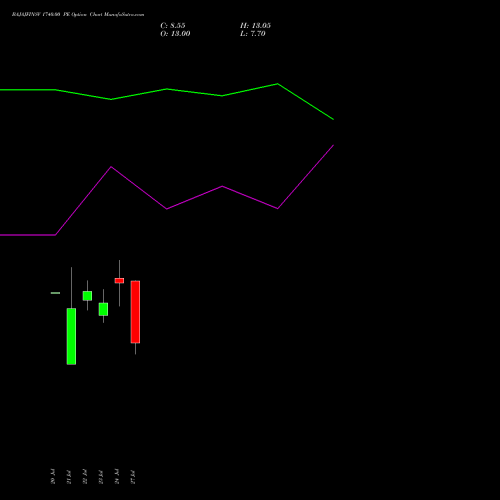Click the high value "H: 13.05"
The image size is (500, 500).
(x=255, y=26)
